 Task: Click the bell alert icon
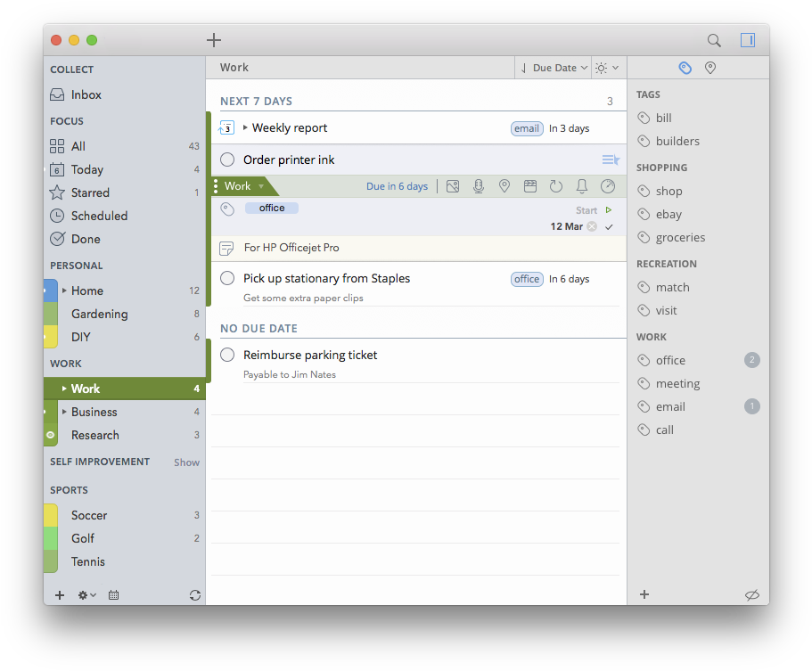(x=582, y=186)
